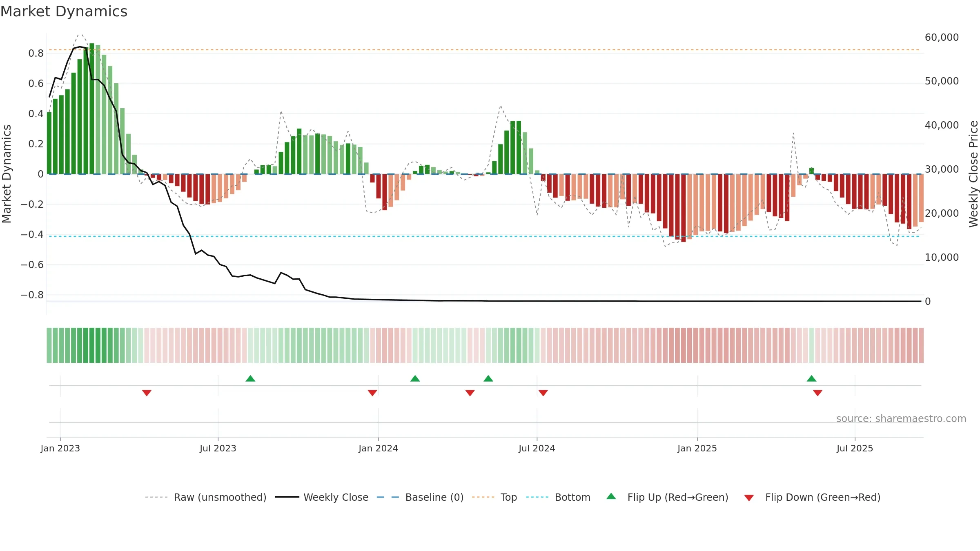
Task: Click the 0.2 left axis tick
Action: pyautogui.click(x=36, y=144)
